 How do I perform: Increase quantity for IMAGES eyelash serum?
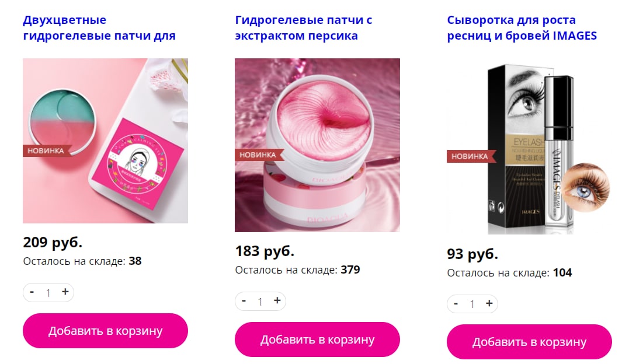click(x=489, y=304)
